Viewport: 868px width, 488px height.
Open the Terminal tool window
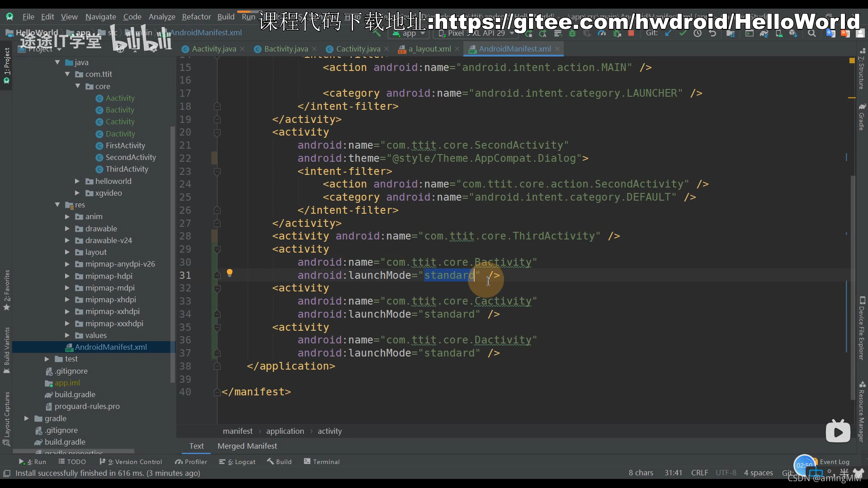321,462
